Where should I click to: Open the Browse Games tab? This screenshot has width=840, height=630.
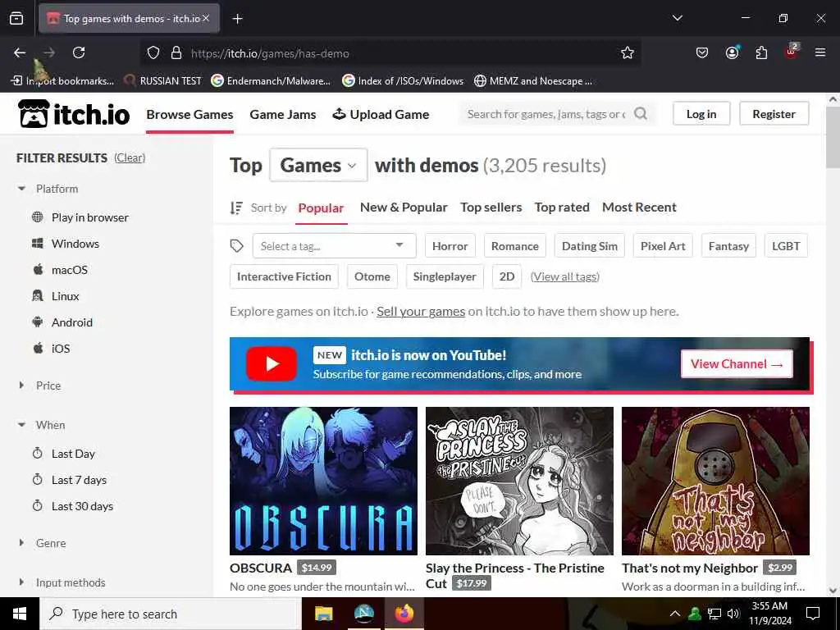pyautogui.click(x=189, y=114)
